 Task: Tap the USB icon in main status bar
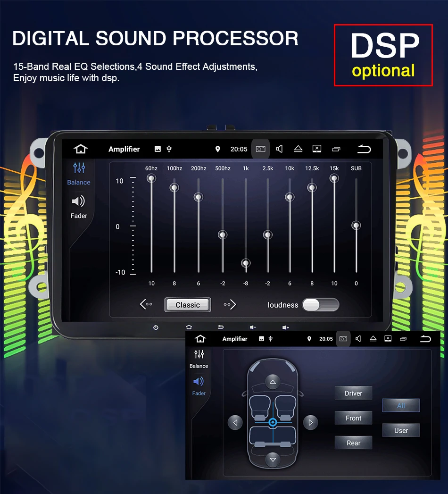point(169,149)
